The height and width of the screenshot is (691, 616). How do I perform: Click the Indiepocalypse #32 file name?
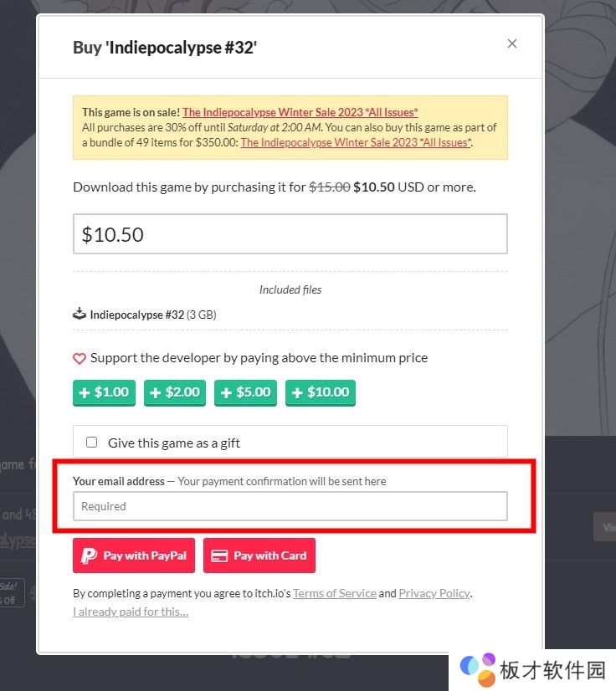point(137,315)
